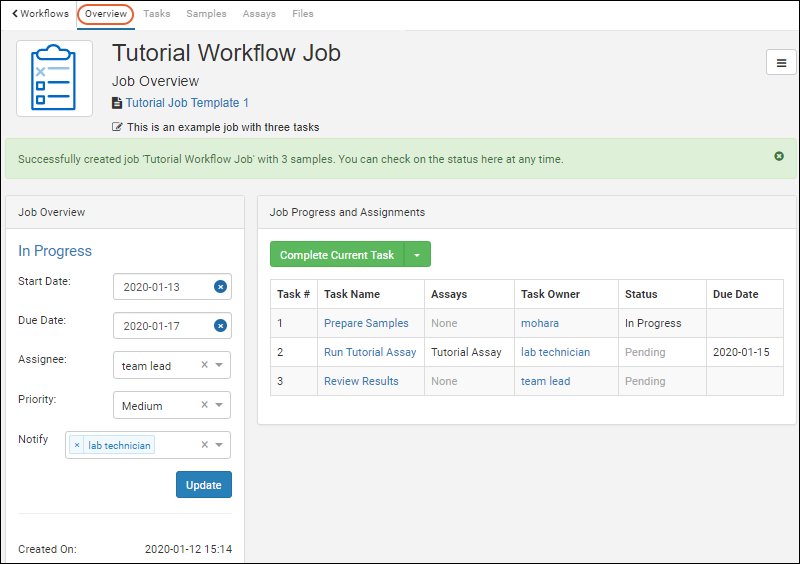
Task: Dismiss the green success notification banner
Action: tap(778, 157)
